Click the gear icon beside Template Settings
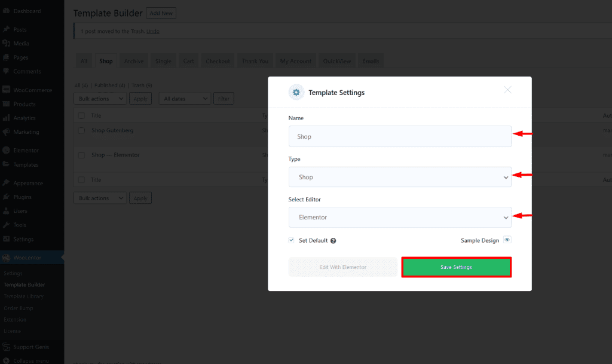The width and height of the screenshot is (612, 364). point(296,92)
